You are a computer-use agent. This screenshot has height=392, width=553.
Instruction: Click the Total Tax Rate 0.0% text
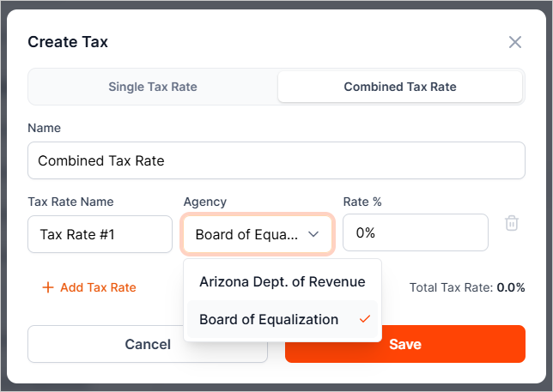(x=467, y=288)
